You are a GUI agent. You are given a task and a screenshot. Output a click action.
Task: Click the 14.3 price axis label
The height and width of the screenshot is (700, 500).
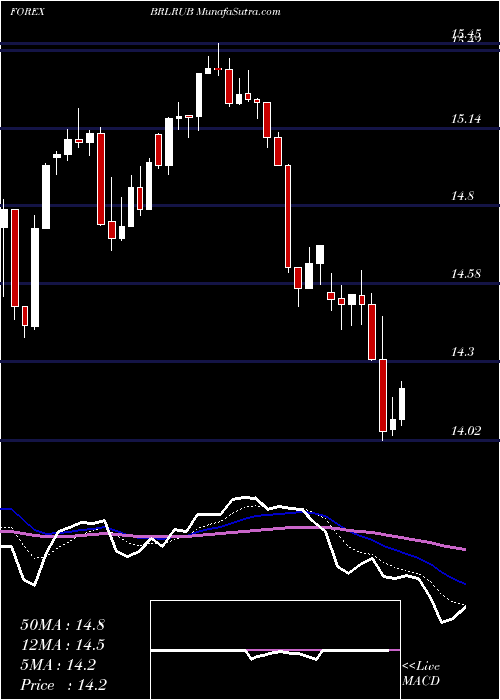[x=464, y=352]
